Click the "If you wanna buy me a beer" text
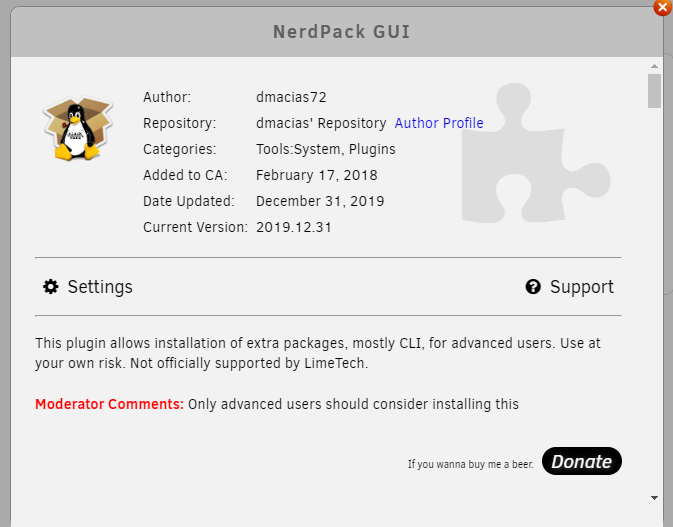The image size is (673, 527). 470,464
